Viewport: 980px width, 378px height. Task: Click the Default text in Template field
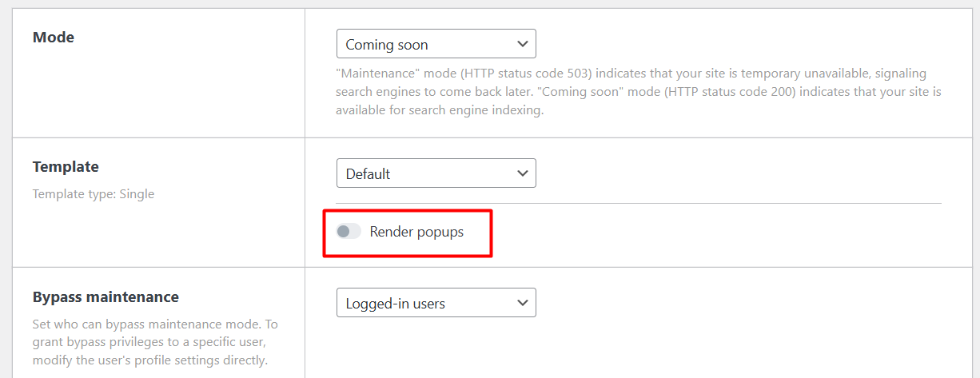coord(368,174)
